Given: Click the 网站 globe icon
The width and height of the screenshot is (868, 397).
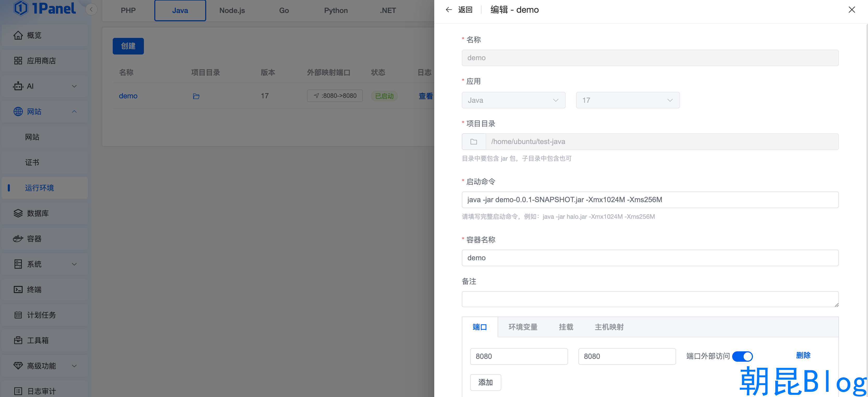Looking at the screenshot, I should point(18,112).
